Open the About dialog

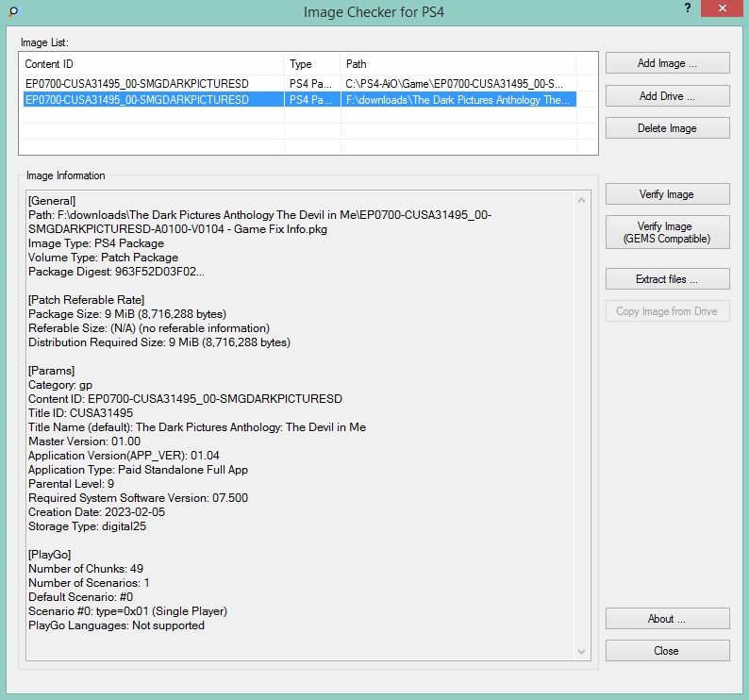667,619
